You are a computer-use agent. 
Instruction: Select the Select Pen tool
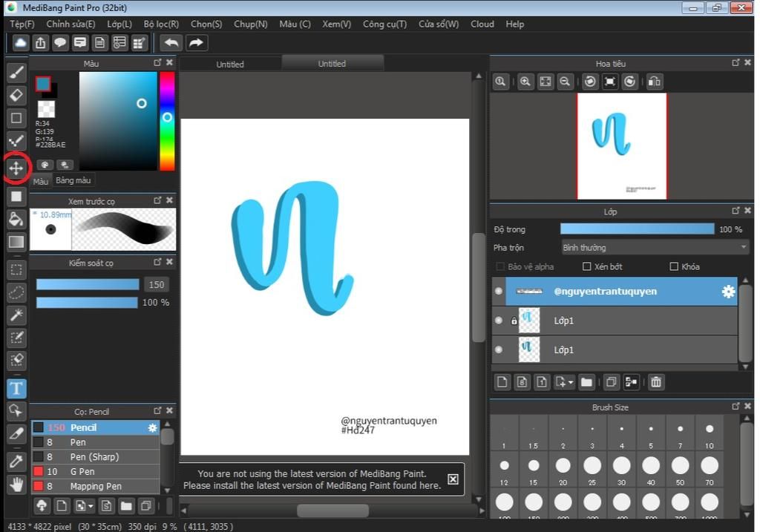coord(16,338)
